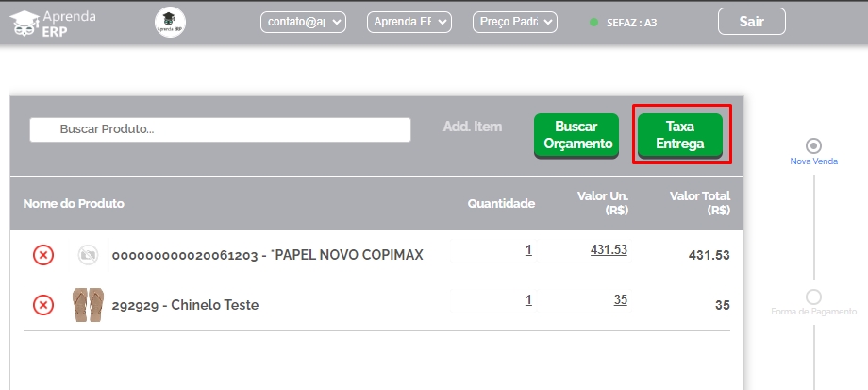Open the Aprenda ERP company dropdown
Viewport: 868px width, 390px height.
pyautogui.click(x=409, y=22)
